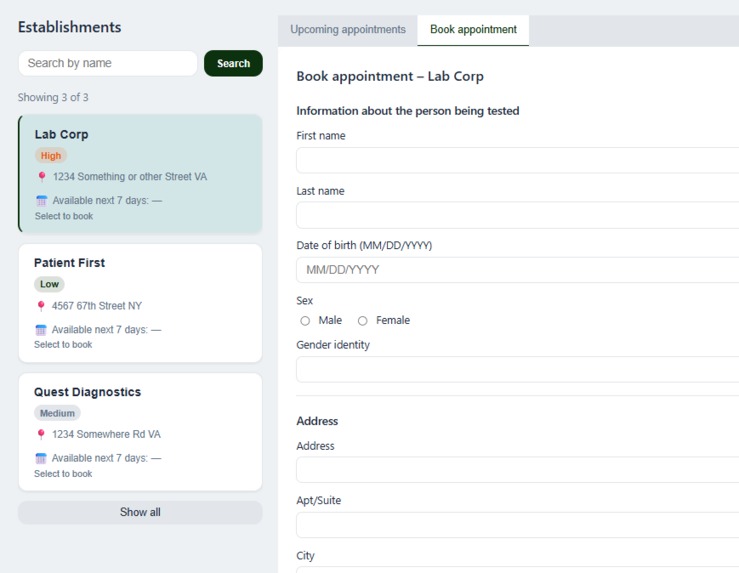Screen dimensions: 739x573
Task: Click the Gender identity field
Action: (x=517, y=369)
